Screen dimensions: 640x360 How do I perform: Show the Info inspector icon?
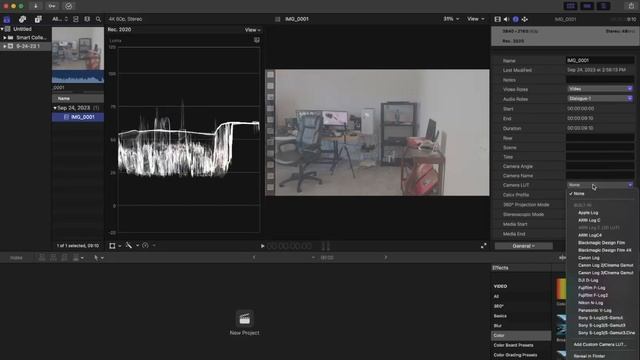pos(516,19)
